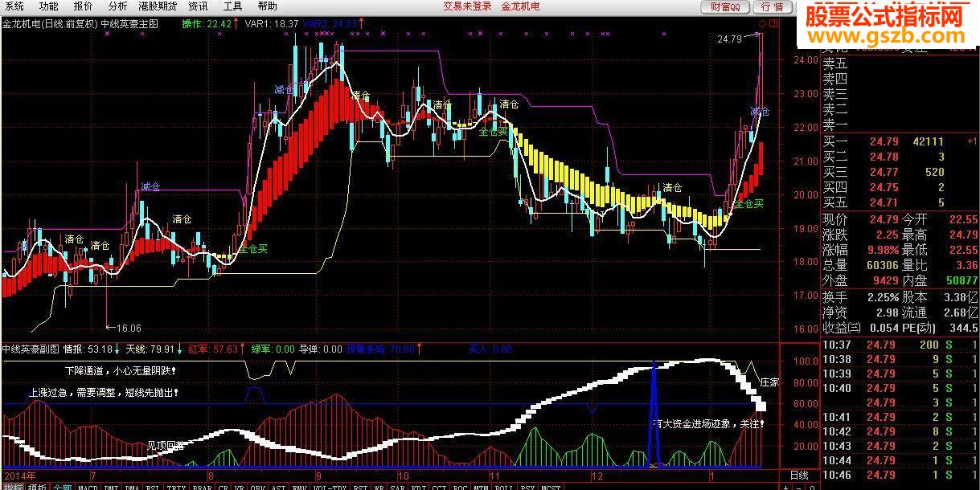Select the DMI indicator tab
980x490 pixels.
(110, 486)
